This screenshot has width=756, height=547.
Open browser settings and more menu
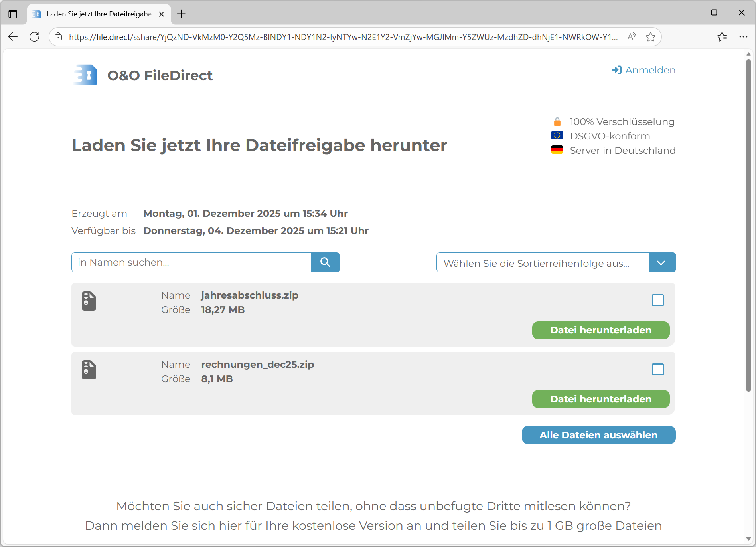point(743,37)
